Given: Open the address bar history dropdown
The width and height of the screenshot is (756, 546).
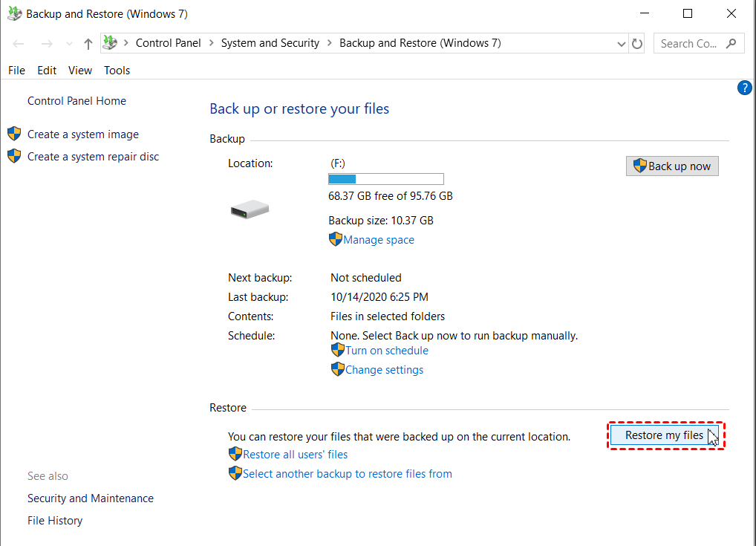Looking at the screenshot, I should coord(622,44).
